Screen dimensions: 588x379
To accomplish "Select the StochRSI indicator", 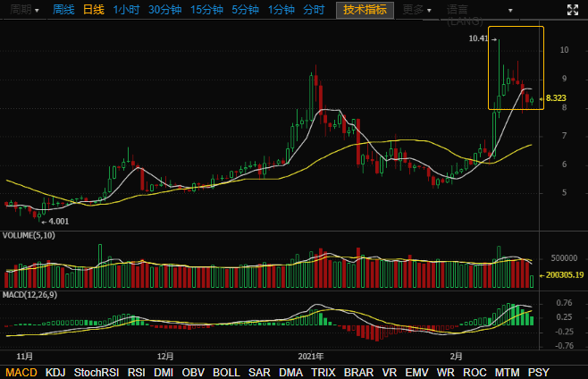I will (x=97, y=372).
